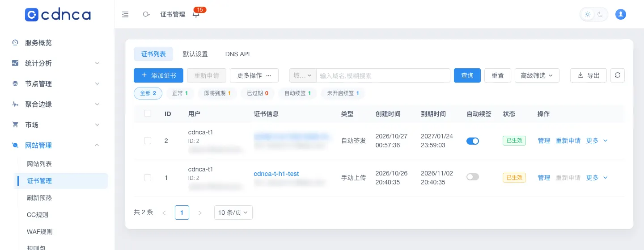Image resolution: width=644 pixels, height=250 pixels.
Task: Click the 添加证书 button
Action: [x=158, y=75]
